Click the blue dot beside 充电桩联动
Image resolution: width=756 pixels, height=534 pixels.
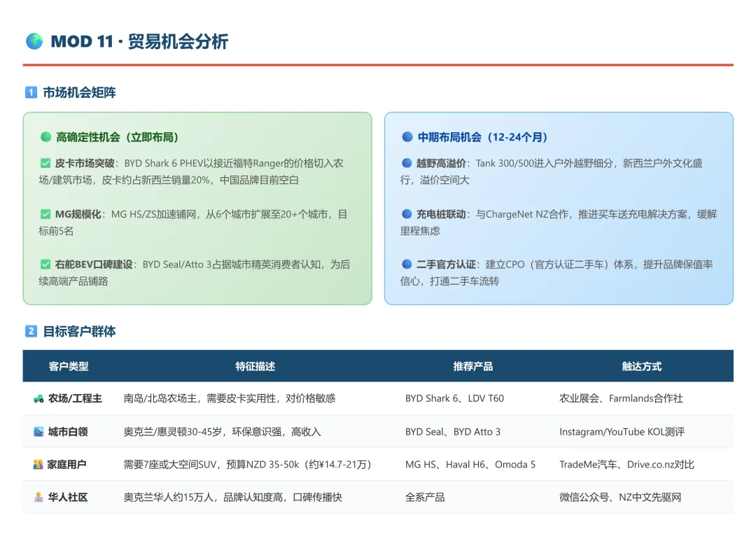click(x=407, y=214)
